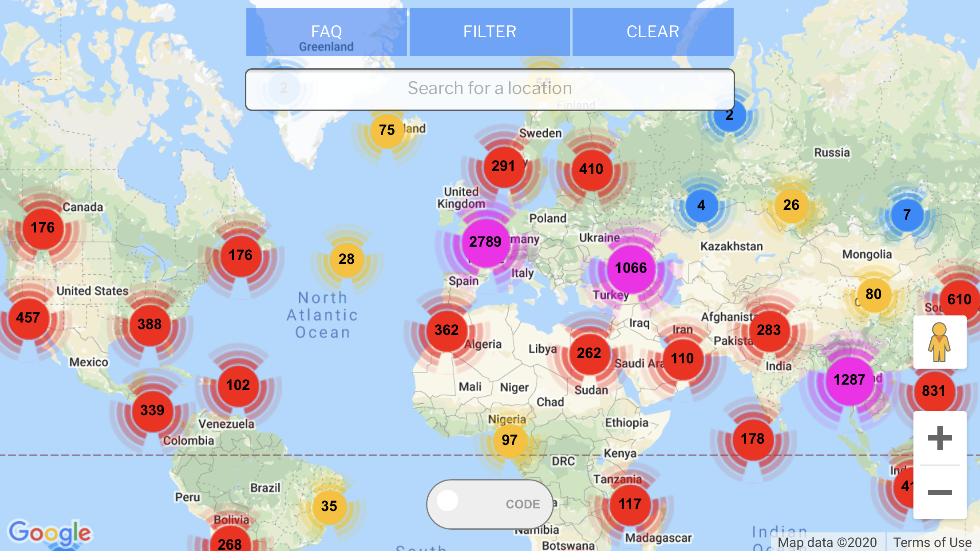Click the Street View pegman icon

point(939,342)
